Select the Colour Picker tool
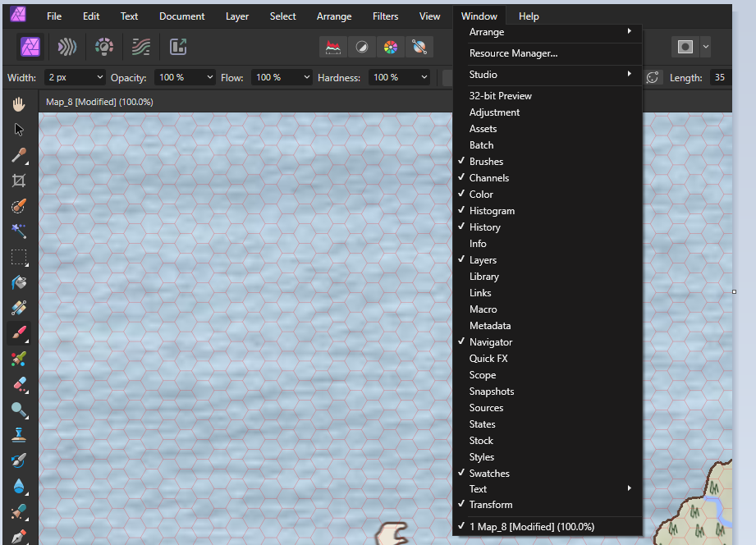This screenshot has height=545, width=756. pyautogui.click(x=18, y=154)
